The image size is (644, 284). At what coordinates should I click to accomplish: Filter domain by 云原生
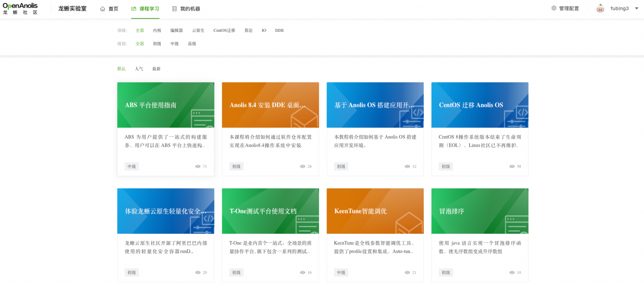198,30
